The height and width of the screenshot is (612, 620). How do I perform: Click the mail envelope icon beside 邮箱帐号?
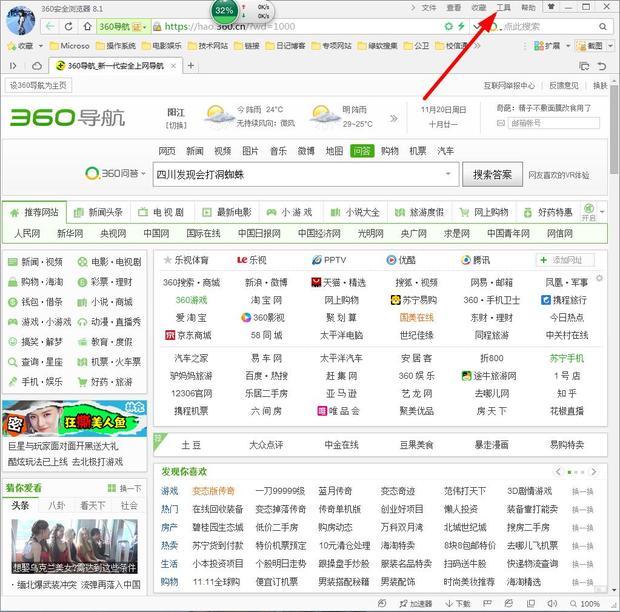click(501, 123)
